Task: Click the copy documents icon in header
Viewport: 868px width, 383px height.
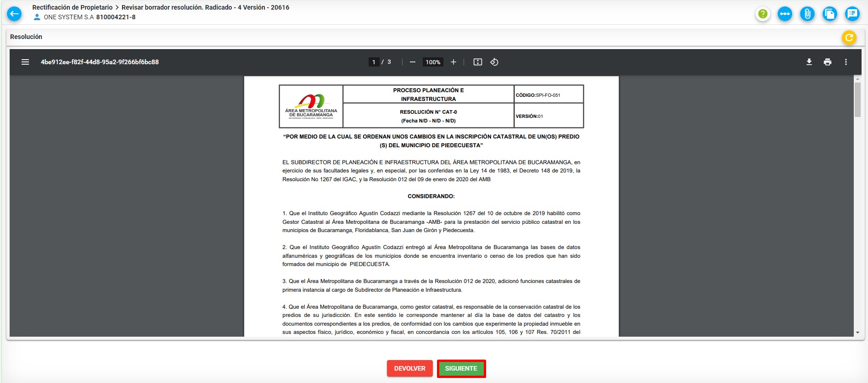Action: [x=829, y=14]
